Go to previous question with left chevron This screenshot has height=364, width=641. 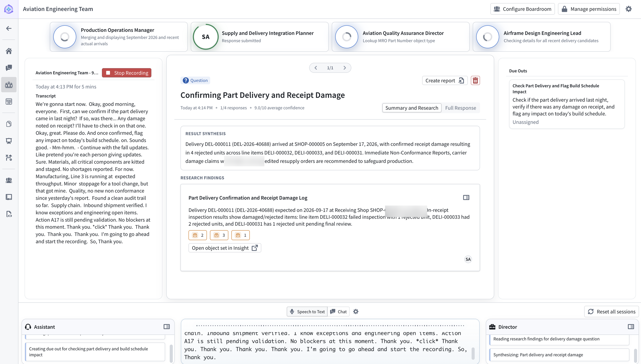pyautogui.click(x=316, y=68)
